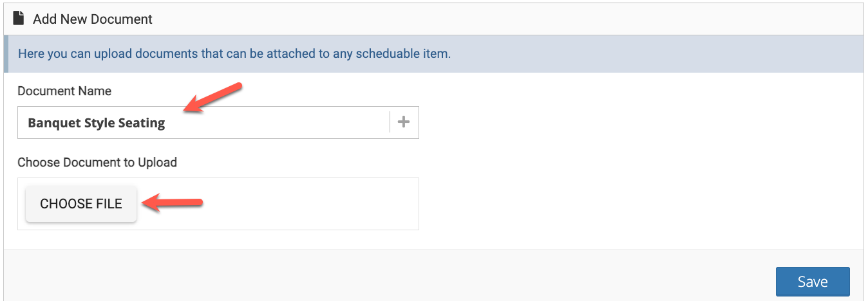This screenshot has height=301, width=868.
Task: Click the plus icon in Document Name field
Action: coord(404,122)
